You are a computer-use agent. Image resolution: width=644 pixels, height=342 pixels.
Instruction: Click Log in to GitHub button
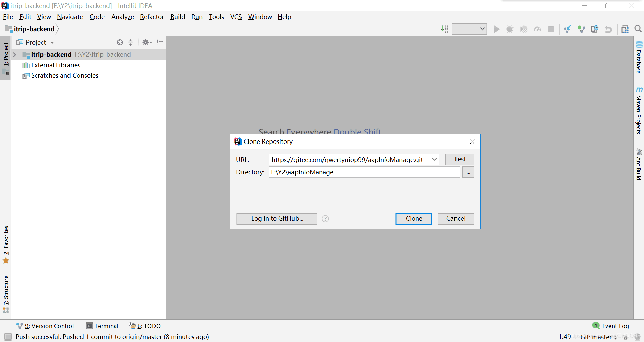[277, 219]
